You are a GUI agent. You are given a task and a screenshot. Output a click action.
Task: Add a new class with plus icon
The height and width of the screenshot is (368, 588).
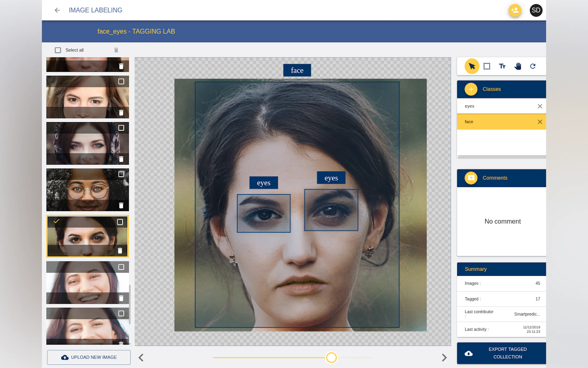point(471,89)
